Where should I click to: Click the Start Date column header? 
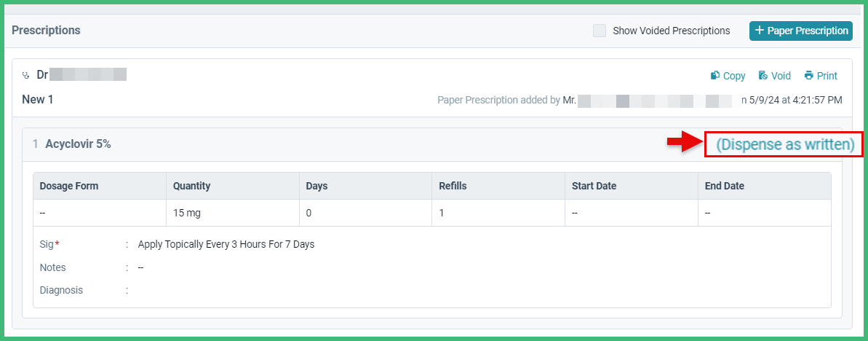[x=594, y=186]
